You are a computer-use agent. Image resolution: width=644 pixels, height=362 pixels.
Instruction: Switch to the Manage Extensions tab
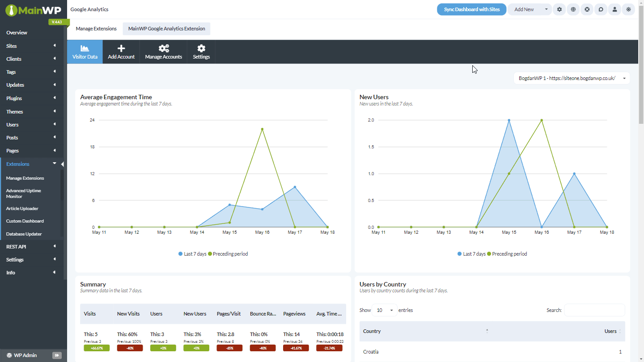[96, 29]
